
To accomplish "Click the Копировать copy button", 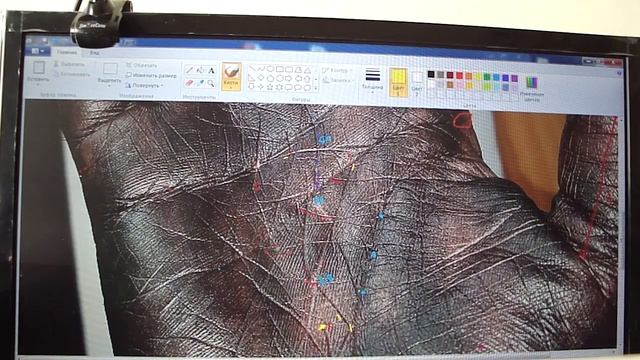I will (x=72, y=75).
